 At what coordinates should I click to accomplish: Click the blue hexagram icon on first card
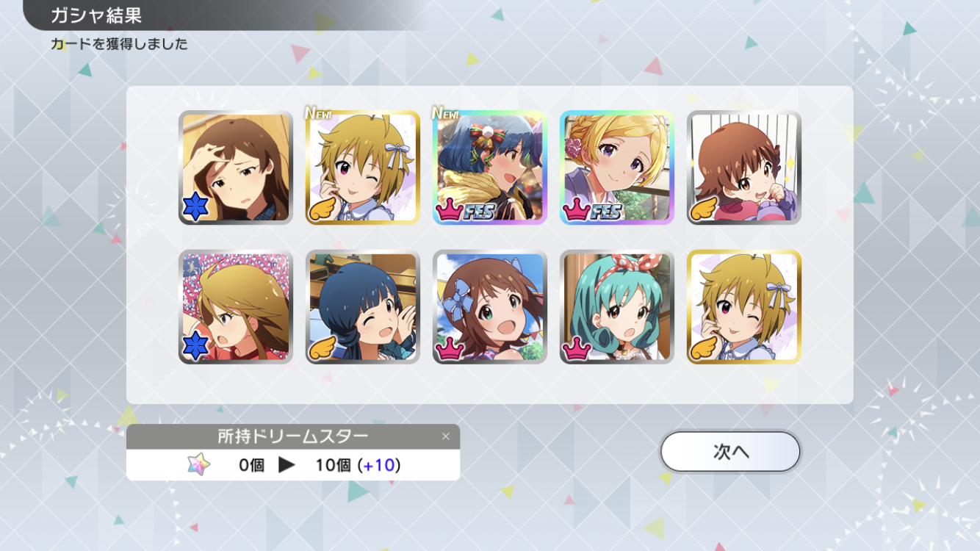(195, 207)
